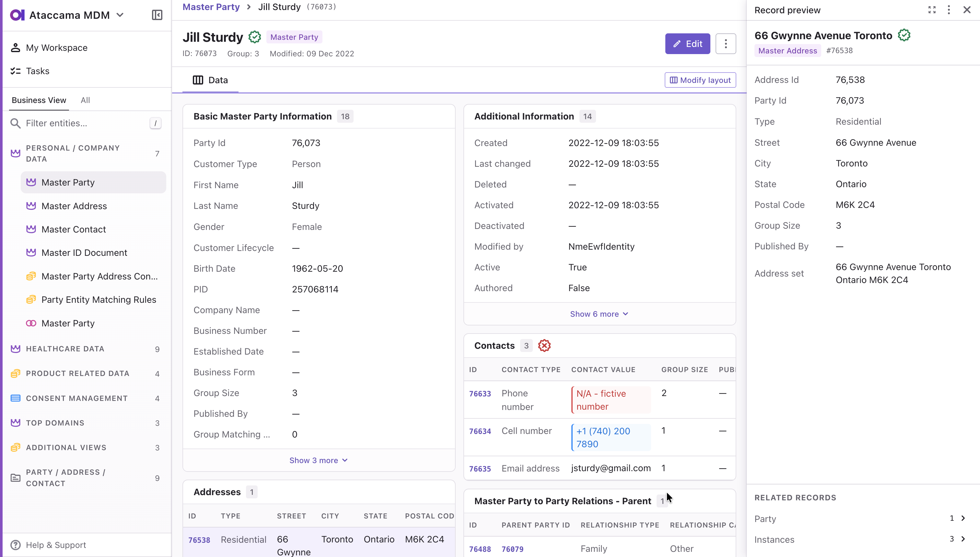The width and height of the screenshot is (980, 557).
Task: Click the red error badge in Contacts
Action: (544, 346)
